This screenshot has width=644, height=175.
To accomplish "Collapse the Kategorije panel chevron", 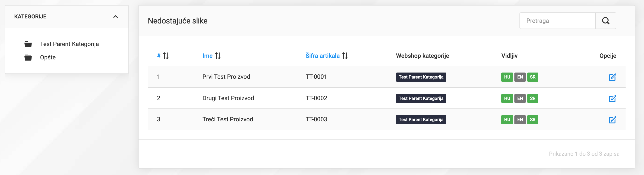I will tap(116, 17).
